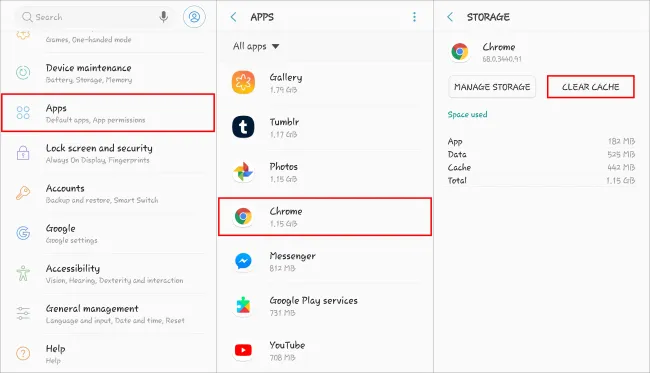Tap the Space used heading
Viewport: 650px width, 373px height.
[467, 114]
